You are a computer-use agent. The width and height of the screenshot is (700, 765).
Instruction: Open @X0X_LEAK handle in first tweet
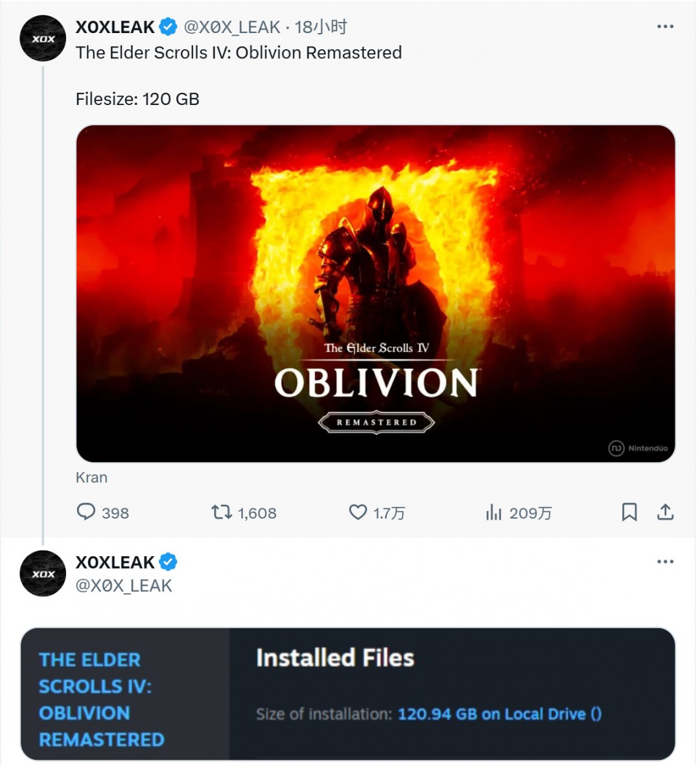232,27
